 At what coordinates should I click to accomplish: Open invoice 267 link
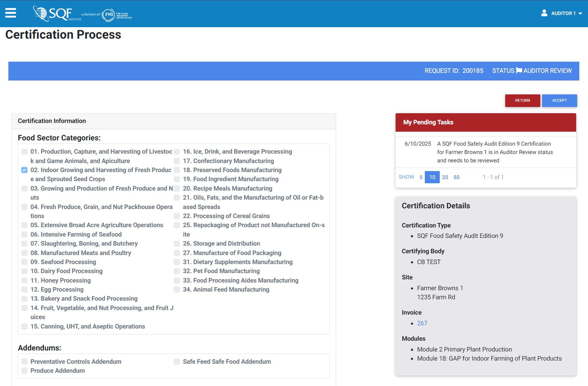422,323
